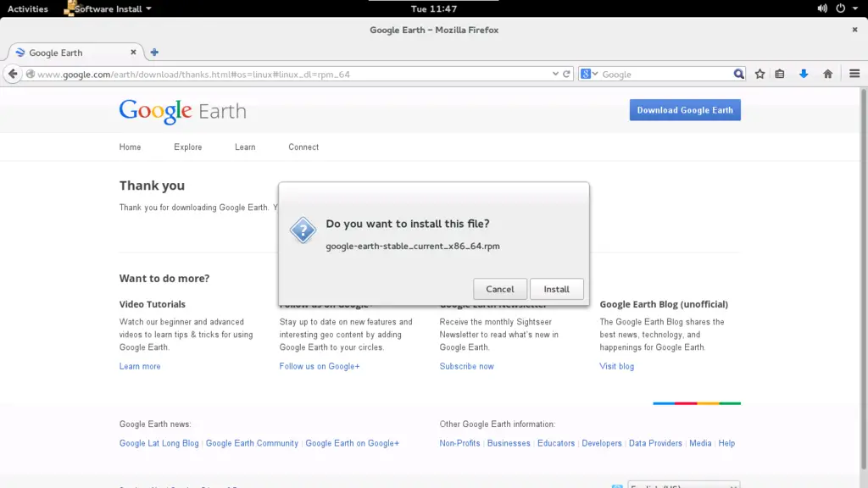Click the Thank you heading

pyautogui.click(x=153, y=186)
